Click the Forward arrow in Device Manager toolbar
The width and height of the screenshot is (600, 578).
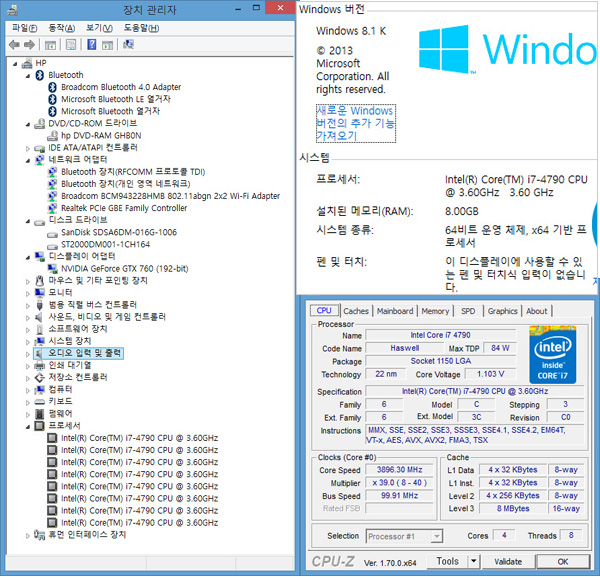29,45
